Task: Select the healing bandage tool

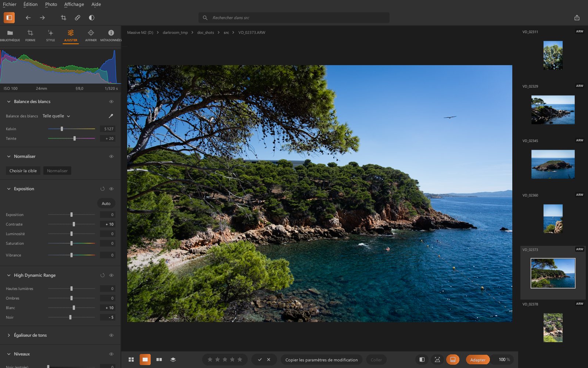Action: 78,18
